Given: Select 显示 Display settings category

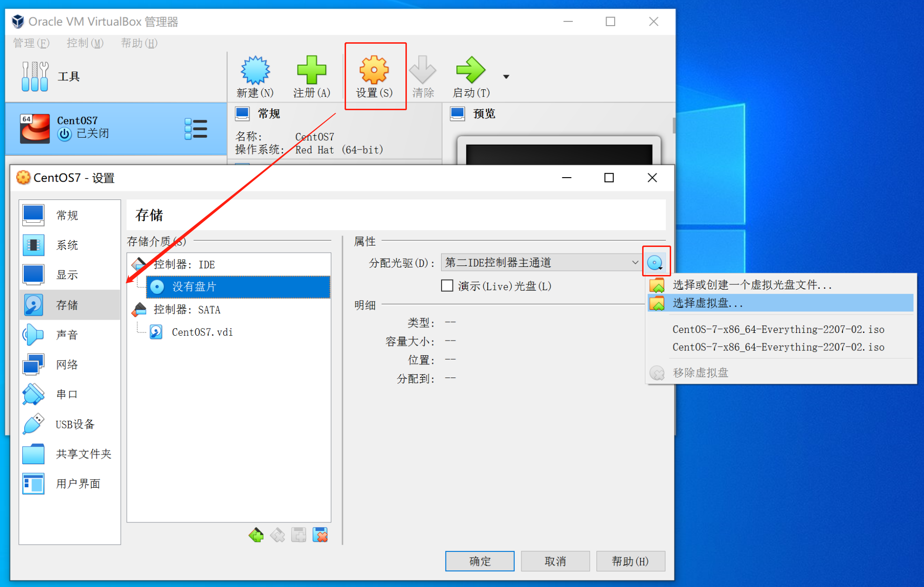Looking at the screenshot, I should coord(70,275).
